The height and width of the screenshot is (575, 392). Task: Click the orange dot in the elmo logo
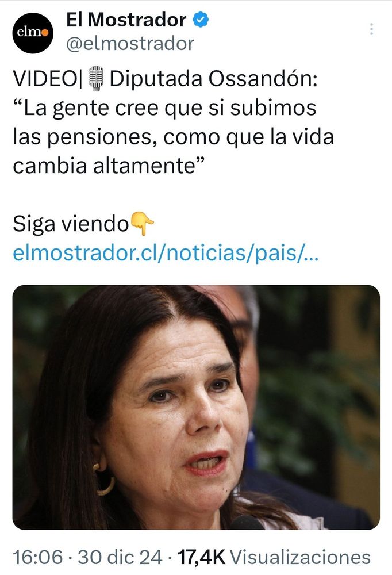[45, 33]
